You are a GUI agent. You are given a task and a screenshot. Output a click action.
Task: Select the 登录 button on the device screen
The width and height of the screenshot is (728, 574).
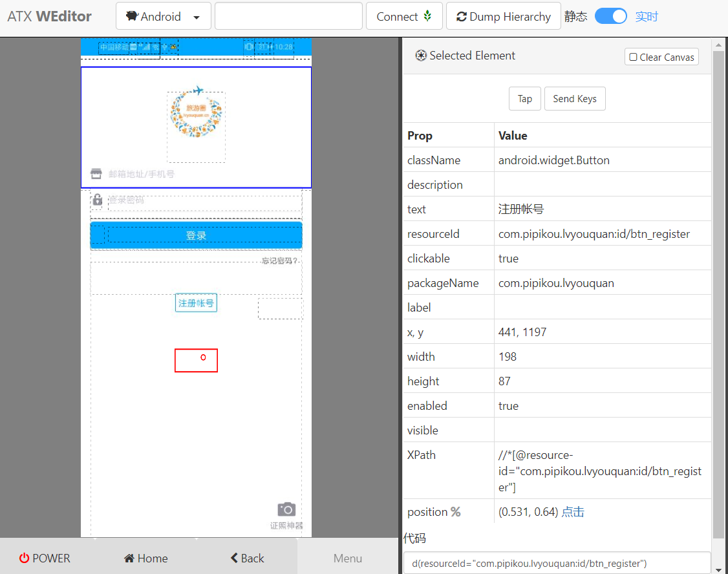pos(196,235)
